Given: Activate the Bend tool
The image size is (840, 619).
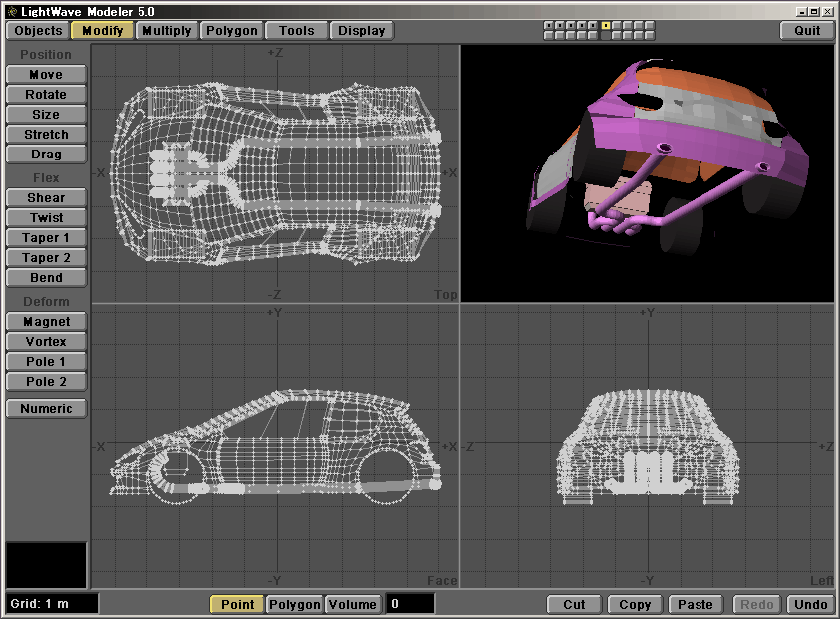Looking at the screenshot, I should click(46, 278).
